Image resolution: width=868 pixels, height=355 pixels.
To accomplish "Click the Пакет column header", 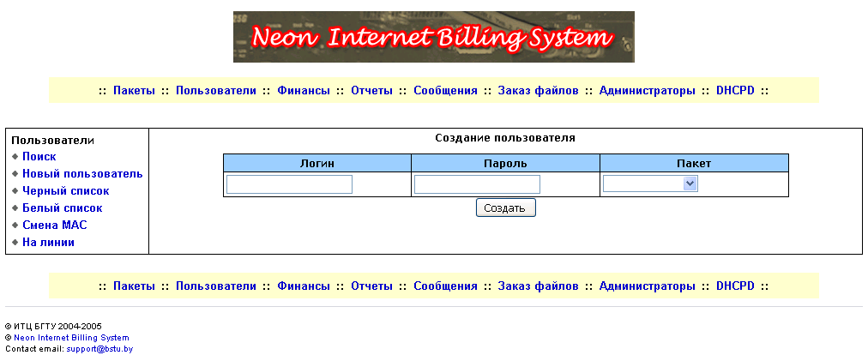I will pos(694,164).
